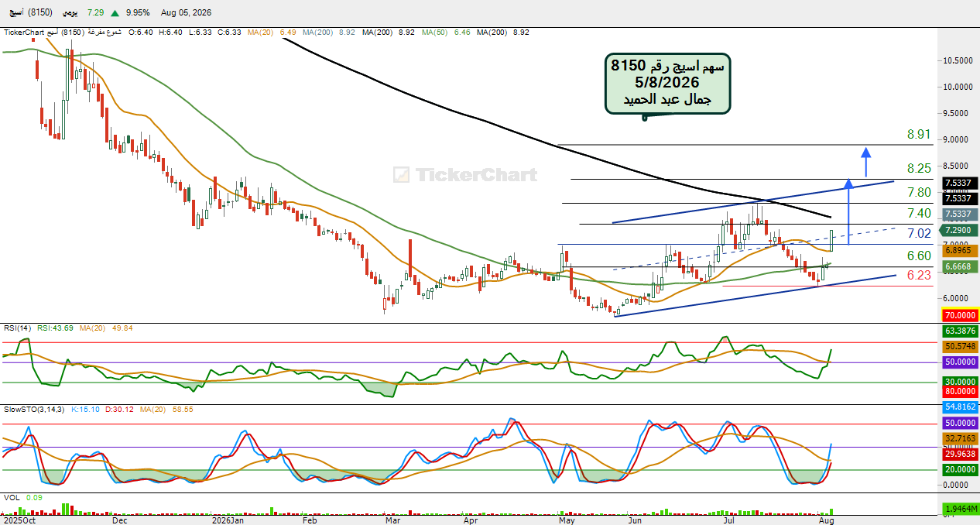This screenshot has height=525, width=980.
Task: Click the green 7.2900 current price tag
Action: pyautogui.click(x=960, y=231)
